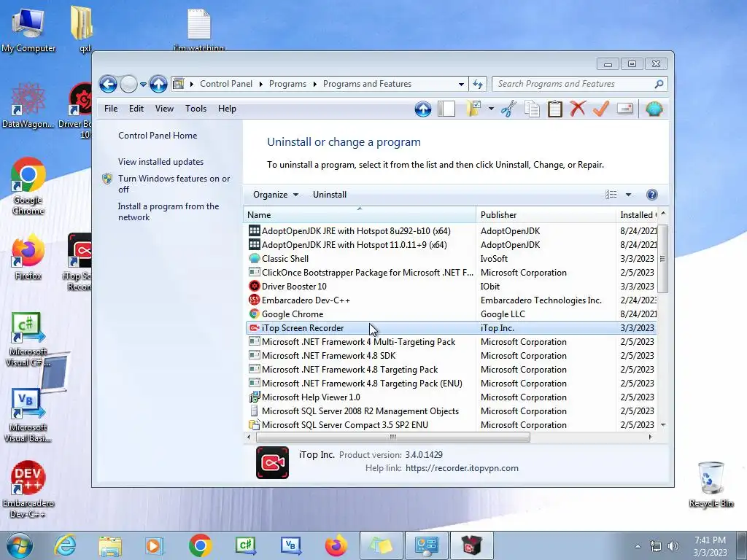The width and height of the screenshot is (747, 560).
Task: Open Classic Shell settings shell icon
Action: (654, 109)
